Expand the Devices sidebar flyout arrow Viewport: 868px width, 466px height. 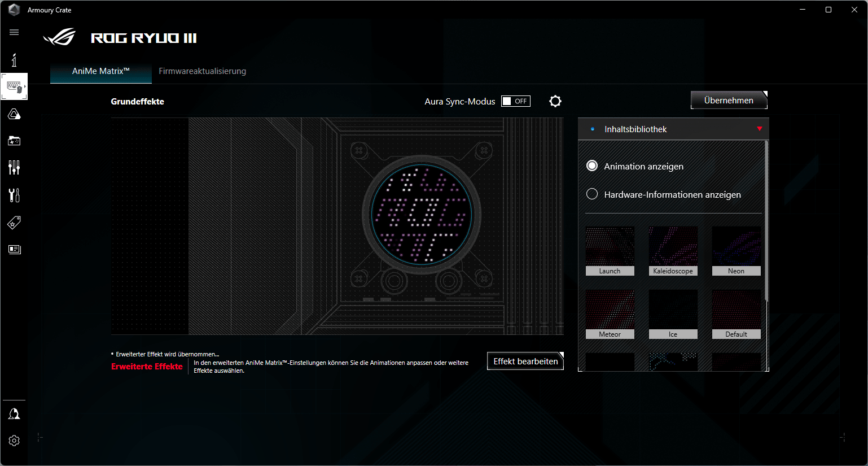coord(25,86)
